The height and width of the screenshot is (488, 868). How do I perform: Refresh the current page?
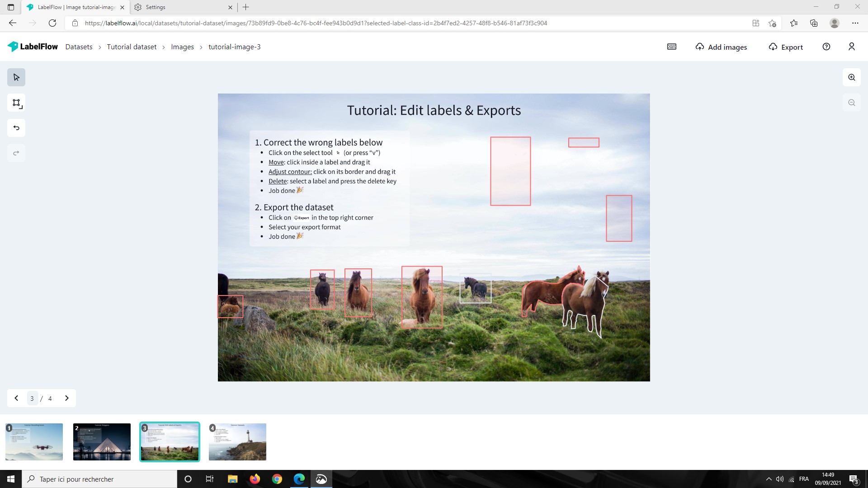(x=53, y=23)
